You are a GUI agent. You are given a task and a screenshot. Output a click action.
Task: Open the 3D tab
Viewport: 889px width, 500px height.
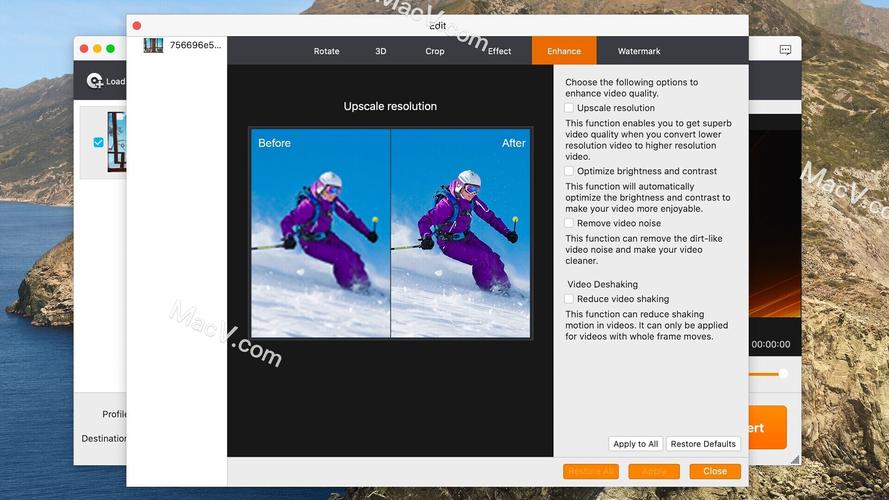[380, 51]
